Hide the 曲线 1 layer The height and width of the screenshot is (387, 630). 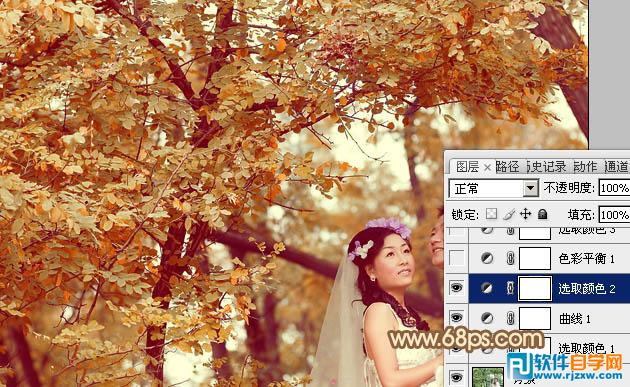456,318
